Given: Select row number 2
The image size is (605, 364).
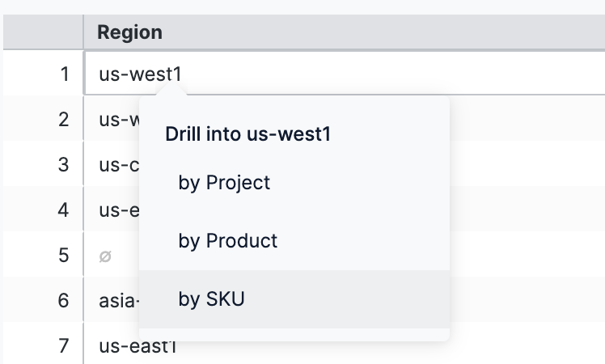Looking at the screenshot, I should pyautogui.click(x=64, y=120).
